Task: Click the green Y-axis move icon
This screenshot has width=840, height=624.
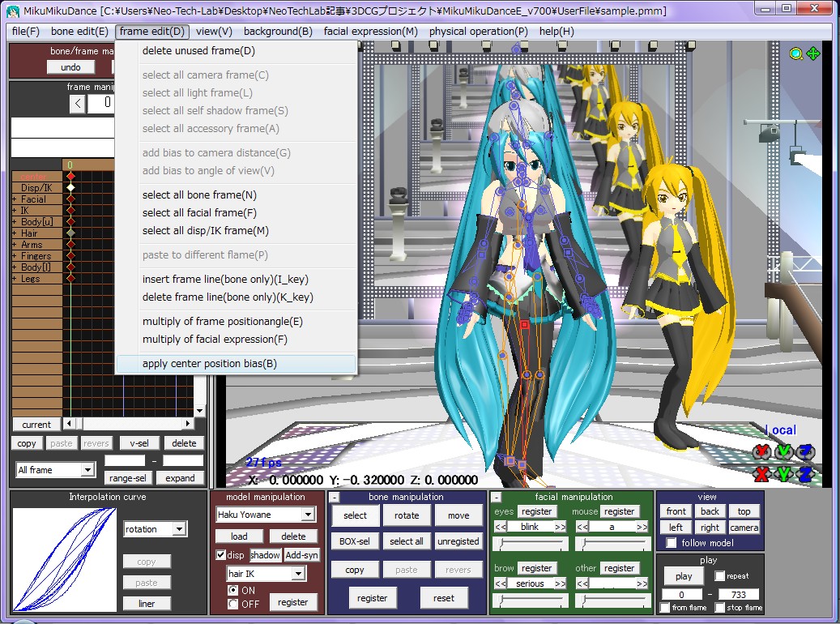Action: (783, 473)
